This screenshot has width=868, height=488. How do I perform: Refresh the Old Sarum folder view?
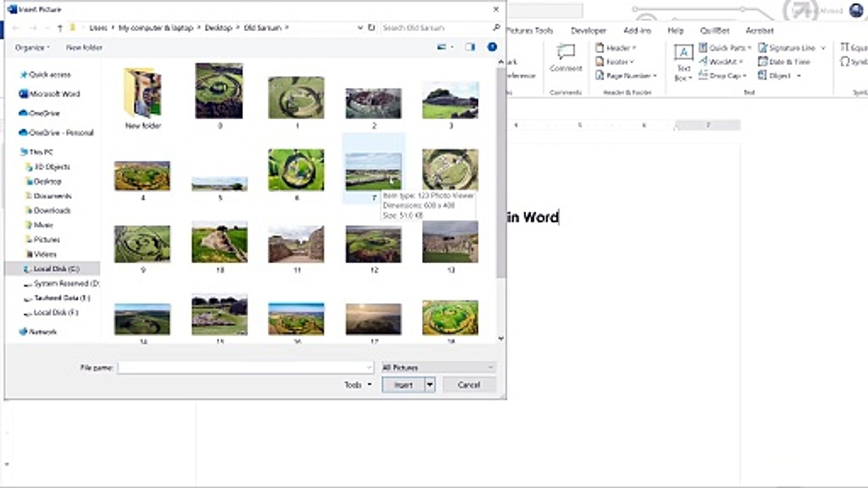(x=371, y=28)
